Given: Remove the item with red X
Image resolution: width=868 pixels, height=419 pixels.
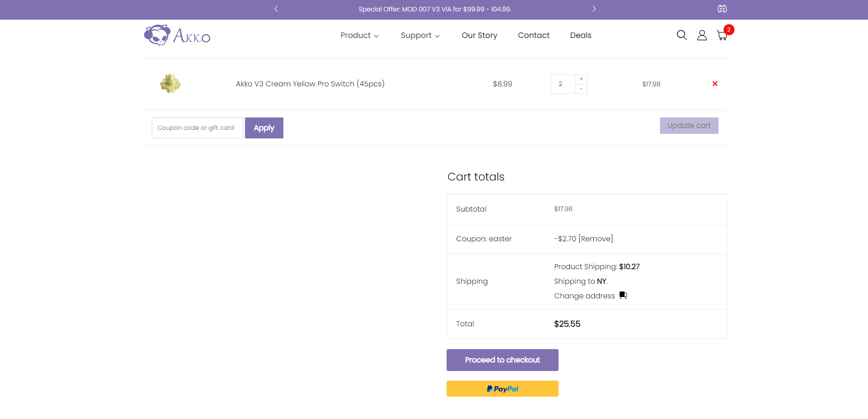Looking at the screenshot, I should pyautogui.click(x=715, y=84).
